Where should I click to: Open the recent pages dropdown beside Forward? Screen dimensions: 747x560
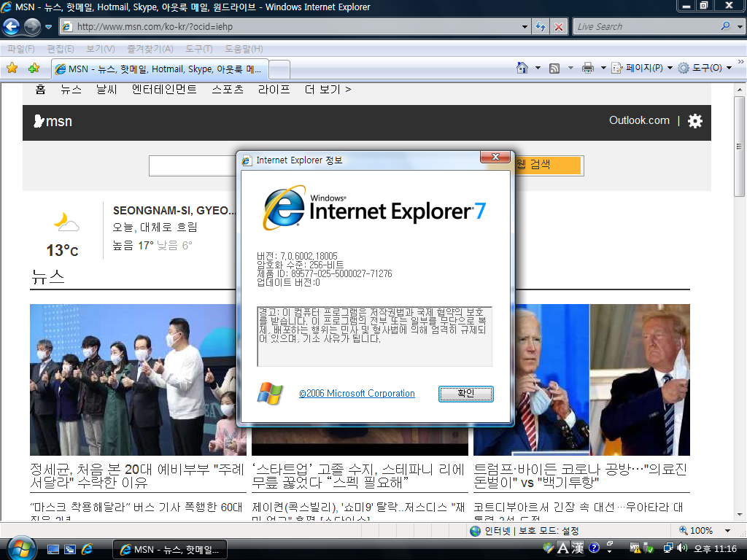(x=48, y=27)
